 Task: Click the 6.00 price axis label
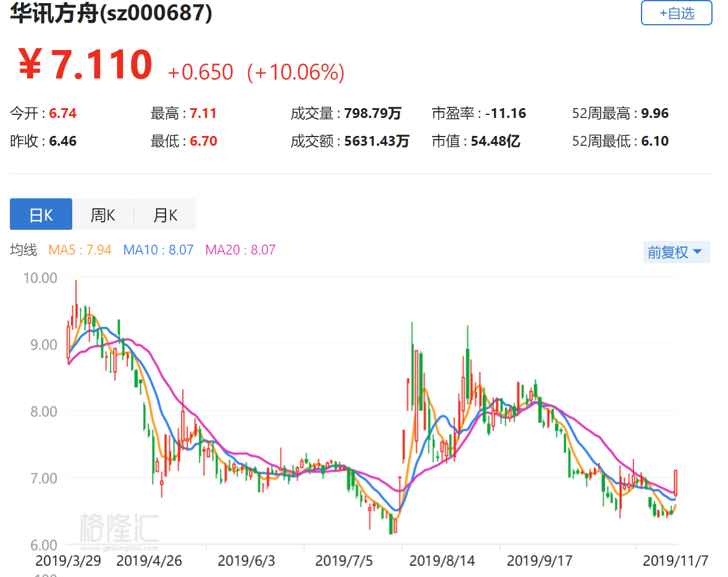pyautogui.click(x=44, y=545)
